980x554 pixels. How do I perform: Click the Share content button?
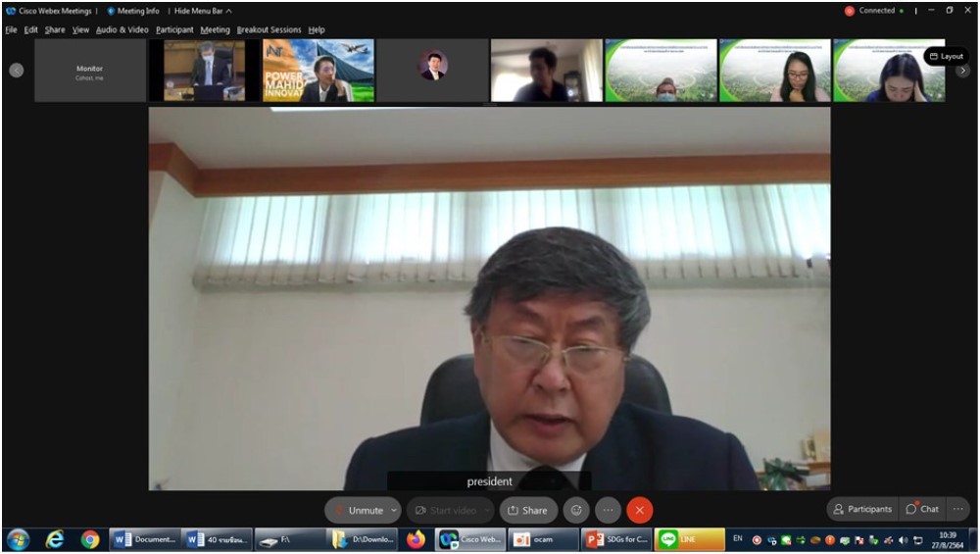point(527,510)
